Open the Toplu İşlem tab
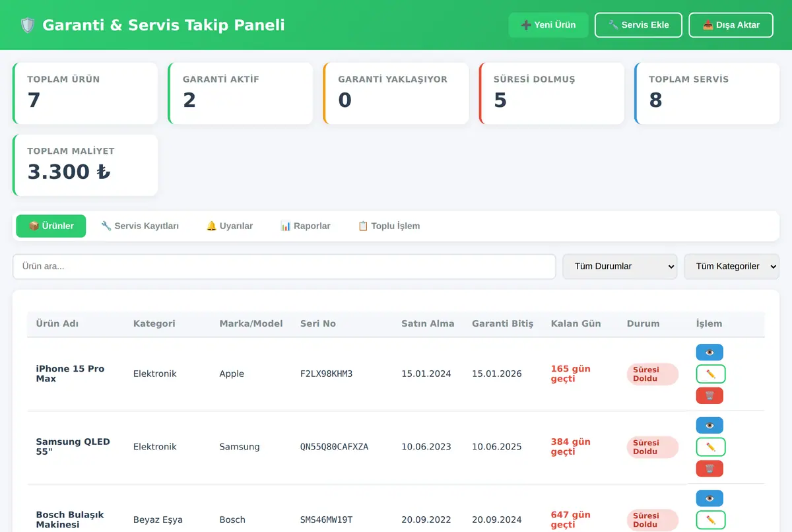The image size is (792, 532). click(x=389, y=226)
